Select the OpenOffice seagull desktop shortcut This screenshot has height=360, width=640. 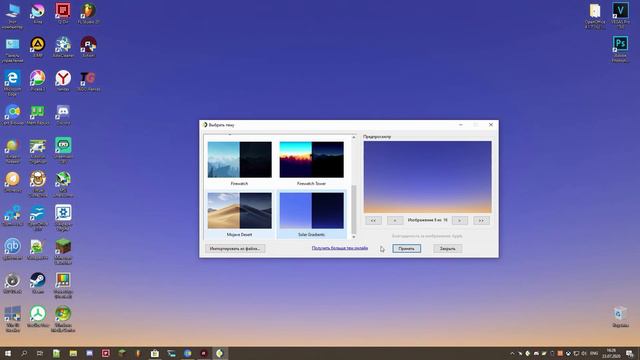pyautogui.click(x=38, y=218)
